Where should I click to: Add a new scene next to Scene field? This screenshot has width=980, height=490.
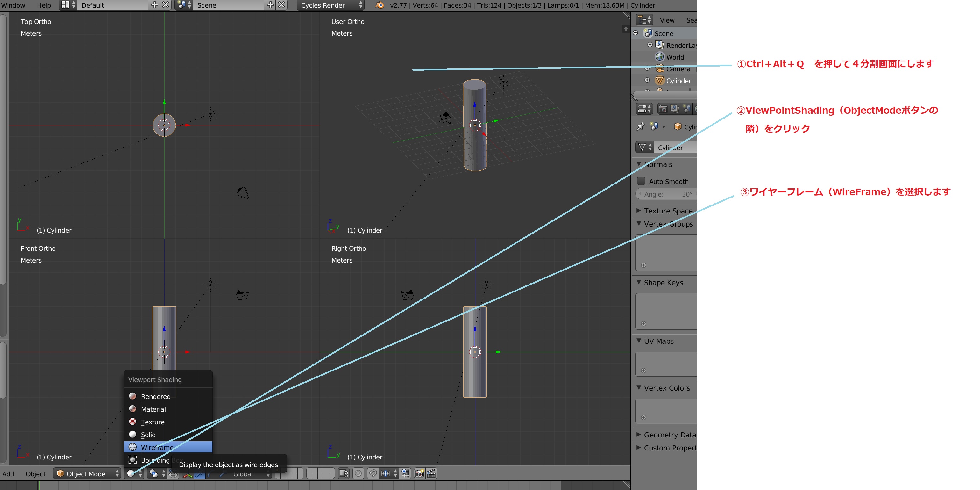[271, 5]
